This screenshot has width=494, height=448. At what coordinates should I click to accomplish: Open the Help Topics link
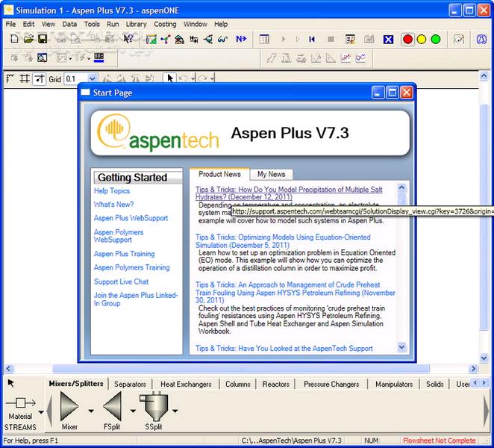coord(112,190)
